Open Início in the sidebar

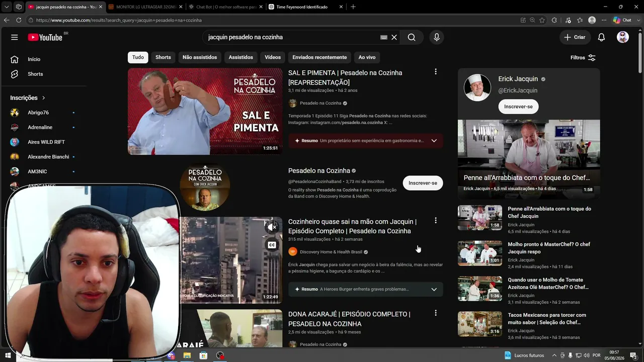tap(34, 59)
